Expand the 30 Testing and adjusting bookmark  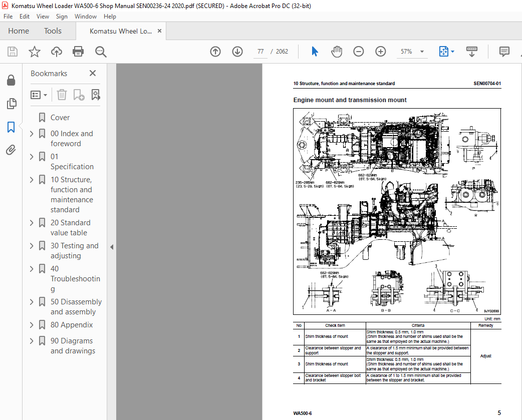32,246
